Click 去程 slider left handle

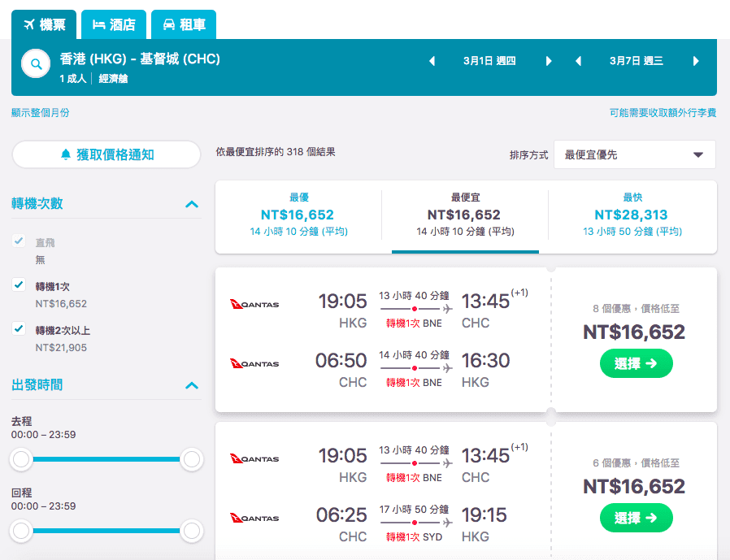(x=21, y=459)
